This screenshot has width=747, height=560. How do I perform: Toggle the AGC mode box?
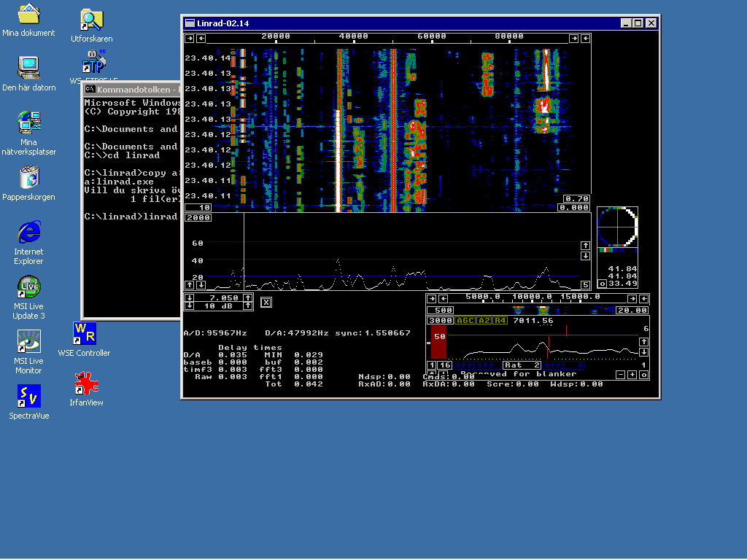(465, 321)
